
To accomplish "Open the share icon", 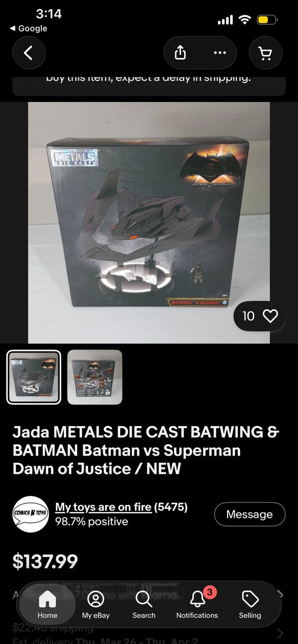I will click(181, 53).
